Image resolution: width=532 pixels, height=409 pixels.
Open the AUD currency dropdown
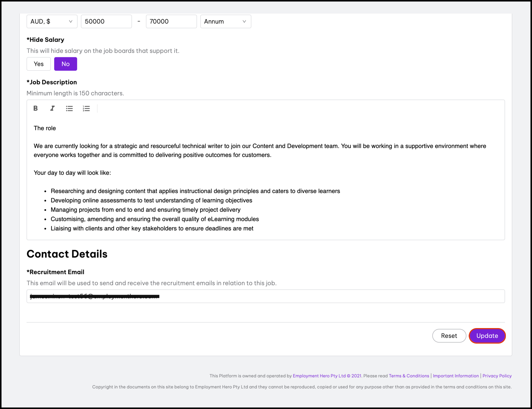pyautogui.click(x=52, y=21)
